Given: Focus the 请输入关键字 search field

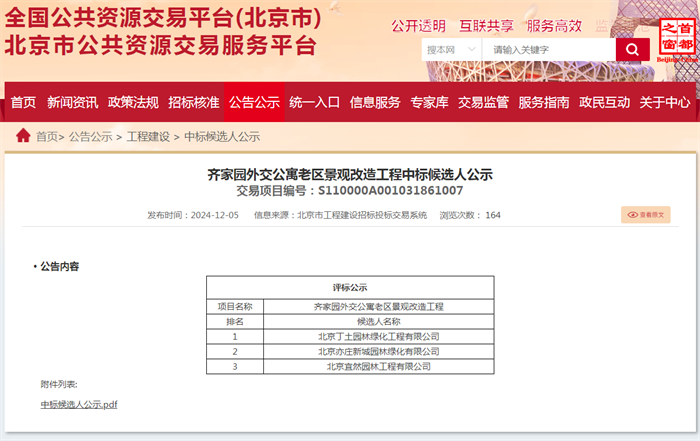Looking at the screenshot, I should click(x=549, y=50).
